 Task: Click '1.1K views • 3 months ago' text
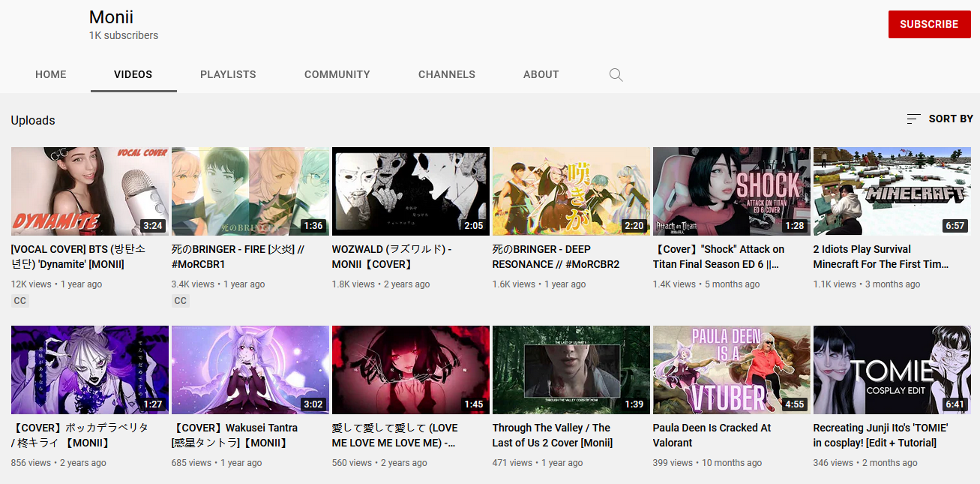[x=867, y=284]
